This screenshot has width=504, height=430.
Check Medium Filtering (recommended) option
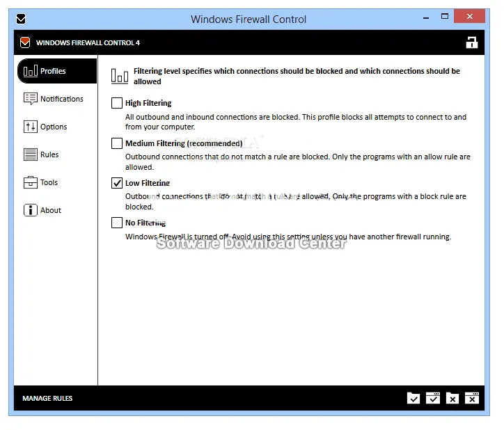tap(117, 143)
